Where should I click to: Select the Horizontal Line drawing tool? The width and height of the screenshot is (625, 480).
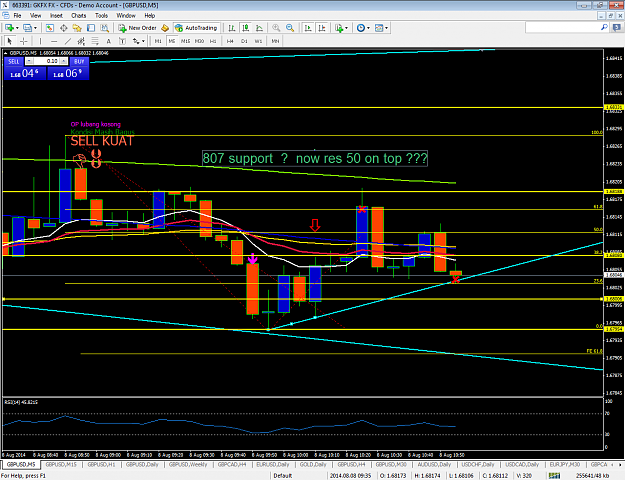pos(54,41)
